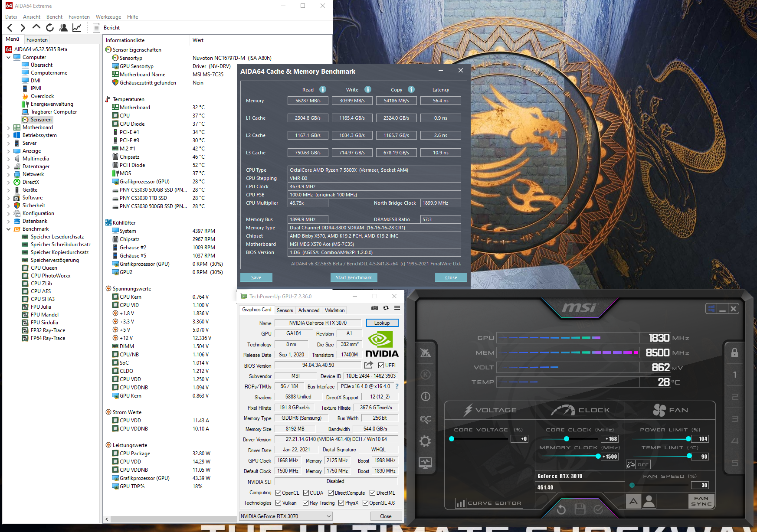
Task: Toggle Afterburner auto fan mode A button
Action: pos(633,501)
